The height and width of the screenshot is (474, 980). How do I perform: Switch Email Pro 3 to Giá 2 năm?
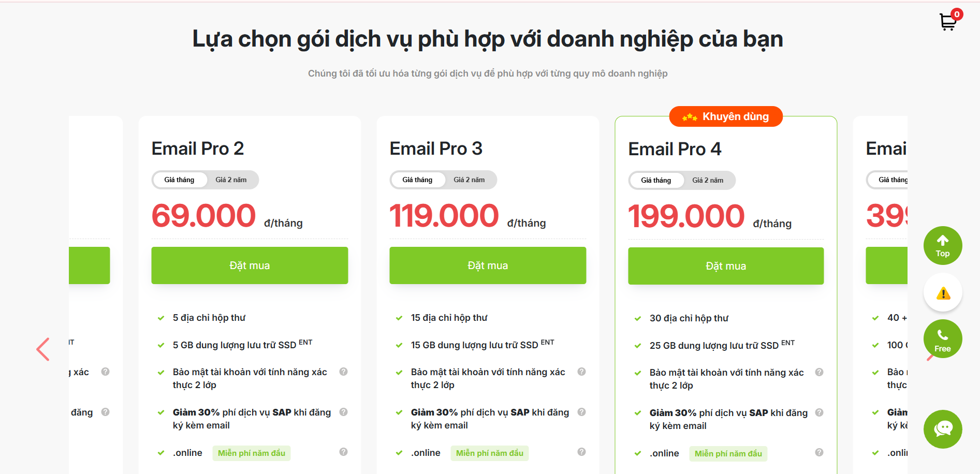pyautogui.click(x=469, y=180)
